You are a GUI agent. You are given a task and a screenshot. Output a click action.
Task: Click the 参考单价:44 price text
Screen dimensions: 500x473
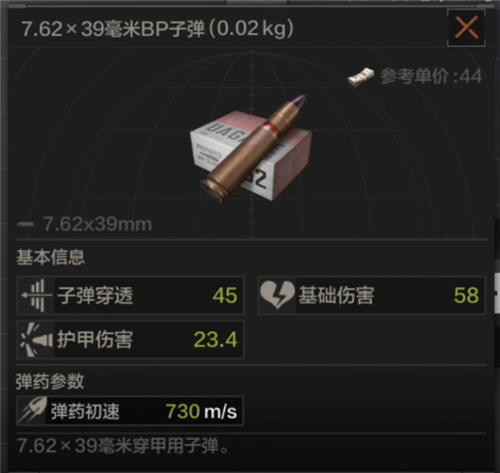[x=431, y=77]
